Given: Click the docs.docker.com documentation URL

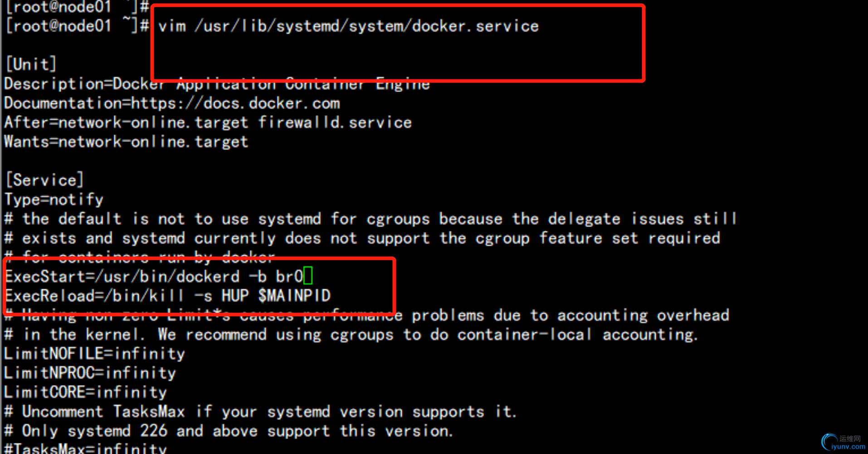Looking at the screenshot, I should (235, 103).
